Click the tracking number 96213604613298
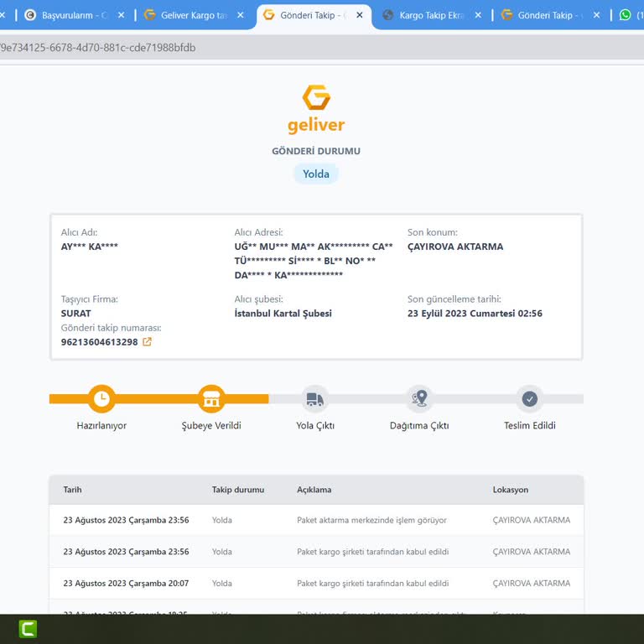Viewport: 644px width, 644px height. click(x=100, y=342)
